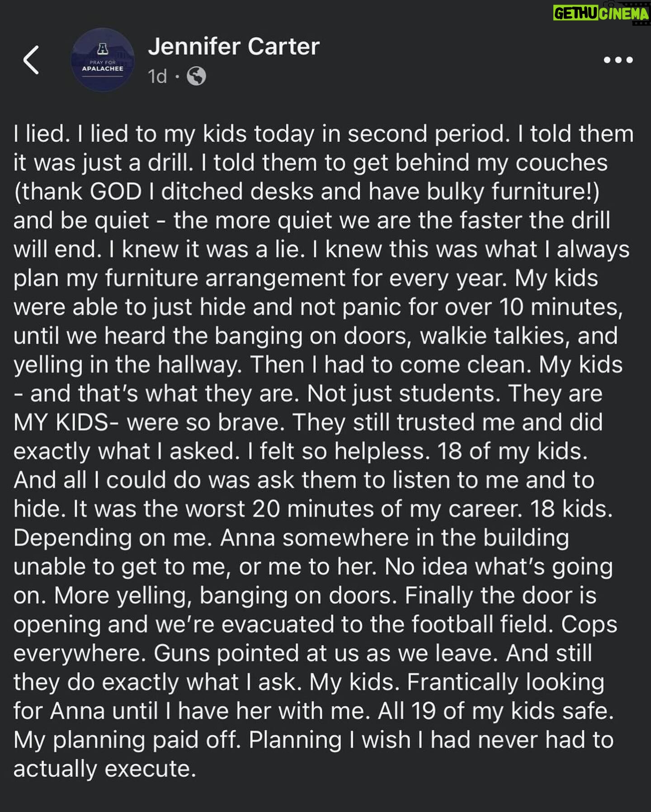The width and height of the screenshot is (651, 812).
Task: Click the final words 'actually execute.'
Action: point(105,769)
